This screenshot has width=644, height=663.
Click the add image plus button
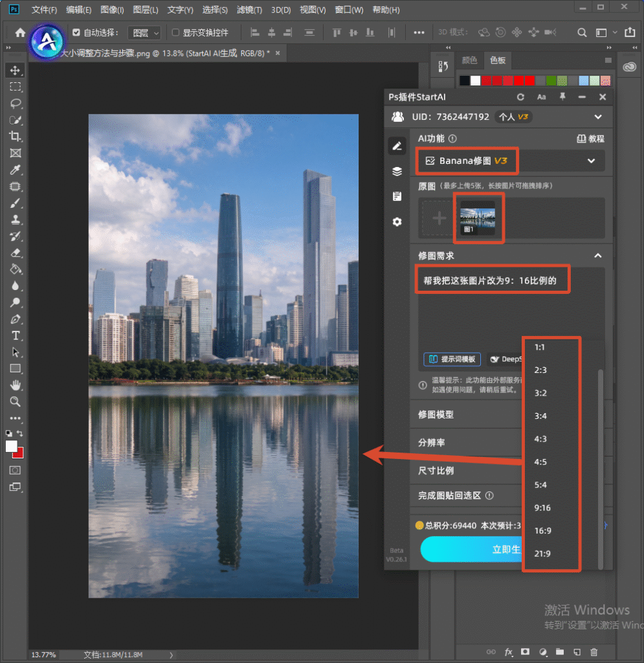[x=439, y=218]
